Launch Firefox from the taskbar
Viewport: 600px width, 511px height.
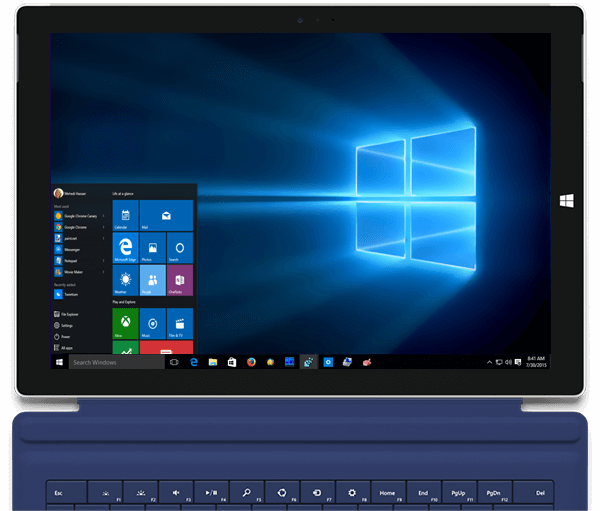pyautogui.click(x=251, y=362)
